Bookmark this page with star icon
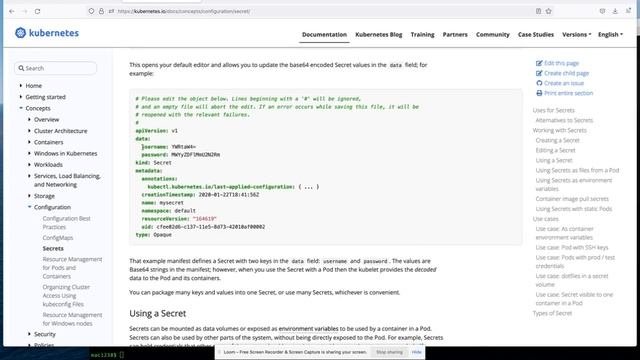 point(549,11)
